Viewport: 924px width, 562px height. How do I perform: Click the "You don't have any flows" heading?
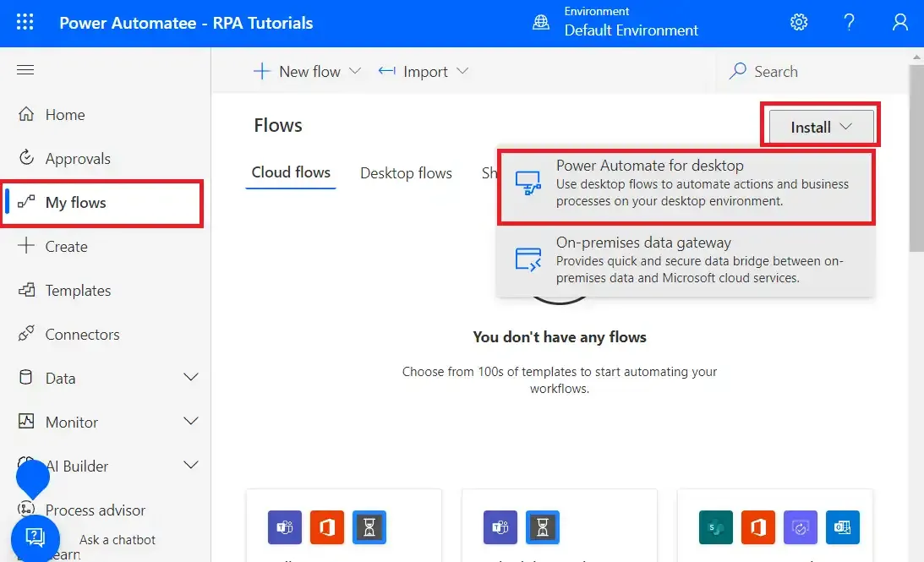click(x=560, y=337)
